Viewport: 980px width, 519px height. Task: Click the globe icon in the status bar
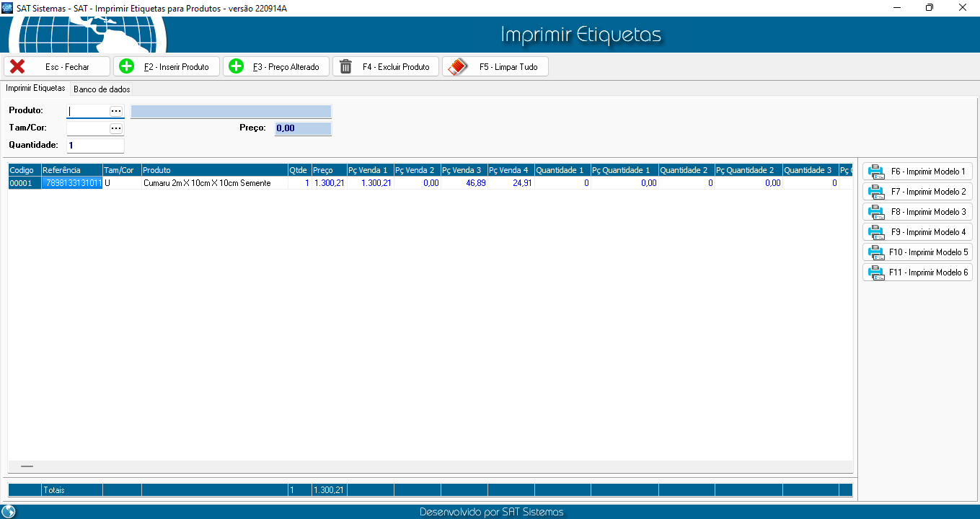[9, 512]
